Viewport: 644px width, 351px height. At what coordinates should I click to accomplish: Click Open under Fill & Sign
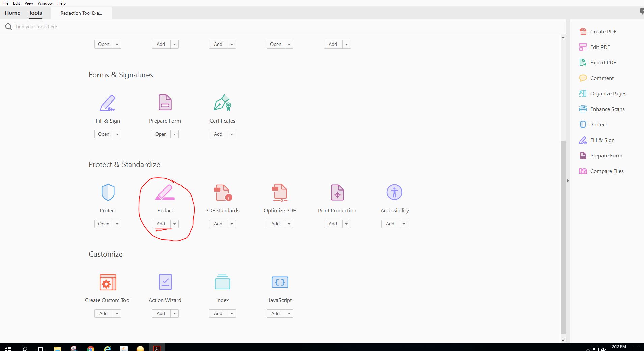(x=104, y=134)
